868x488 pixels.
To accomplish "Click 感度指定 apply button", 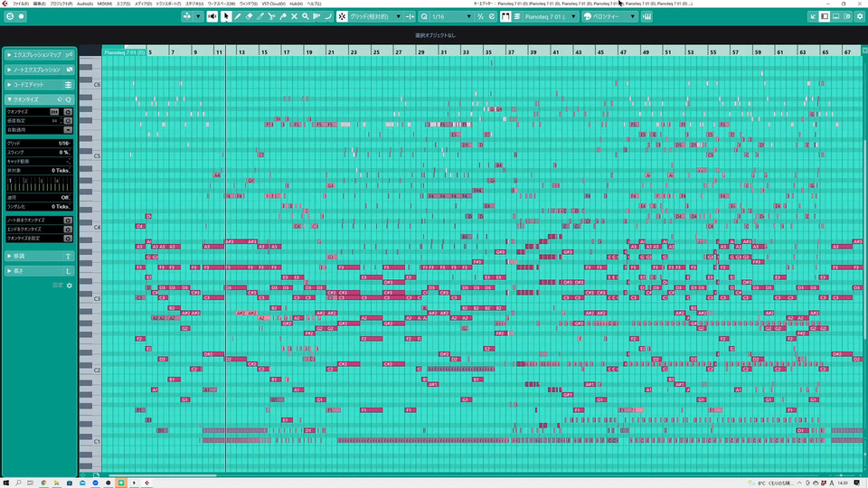I will 68,120.
